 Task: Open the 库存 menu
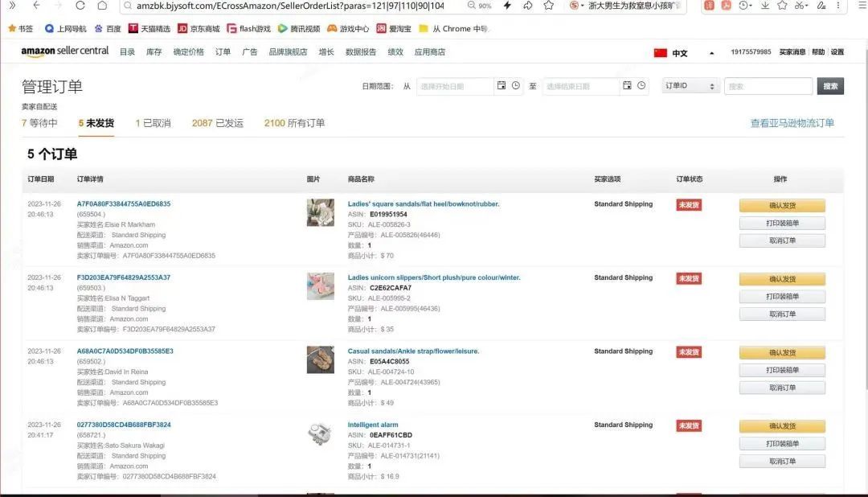tap(154, 52)
